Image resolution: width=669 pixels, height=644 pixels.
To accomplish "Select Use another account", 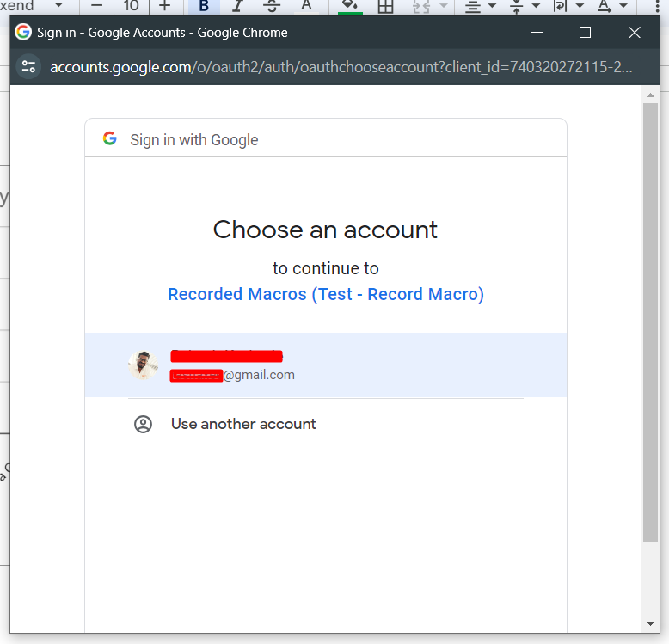I will [326, 425].
